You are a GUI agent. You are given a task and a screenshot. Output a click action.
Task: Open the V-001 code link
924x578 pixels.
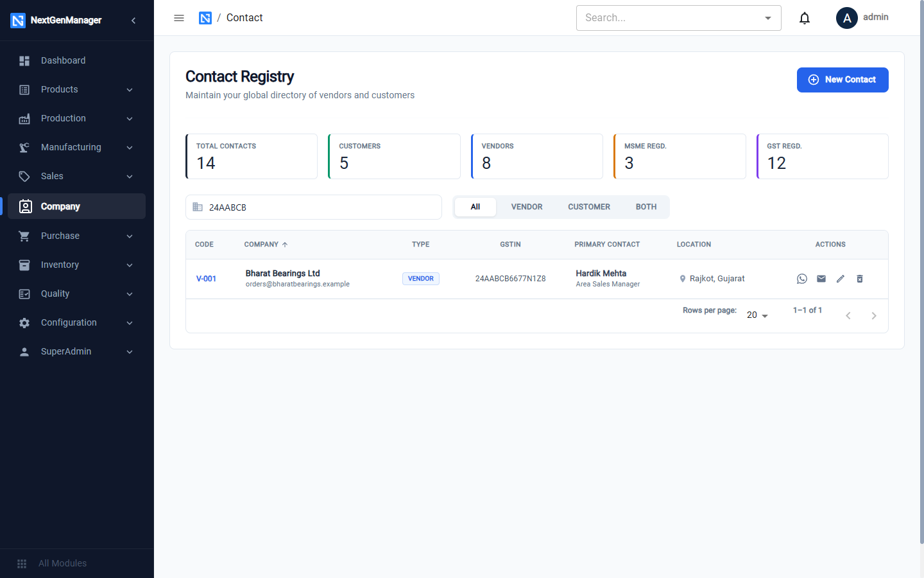pyautogui.click(x=206, y=279)
